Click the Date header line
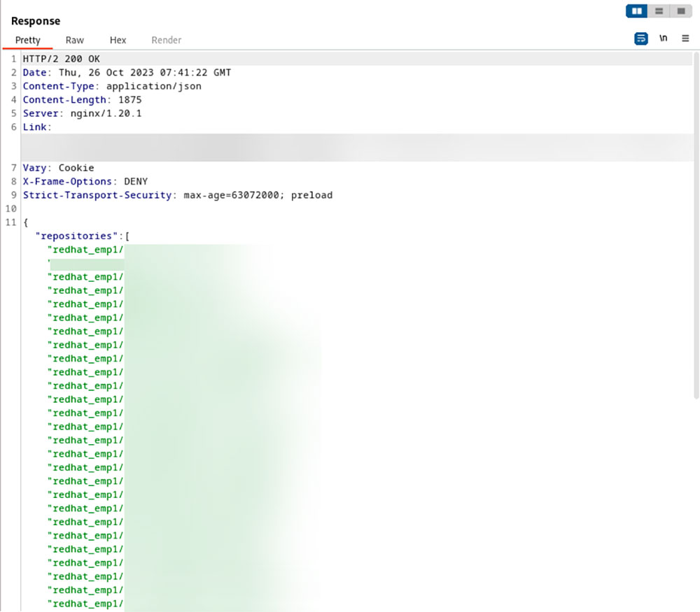700x612 pixels. (x=127, y=72)
